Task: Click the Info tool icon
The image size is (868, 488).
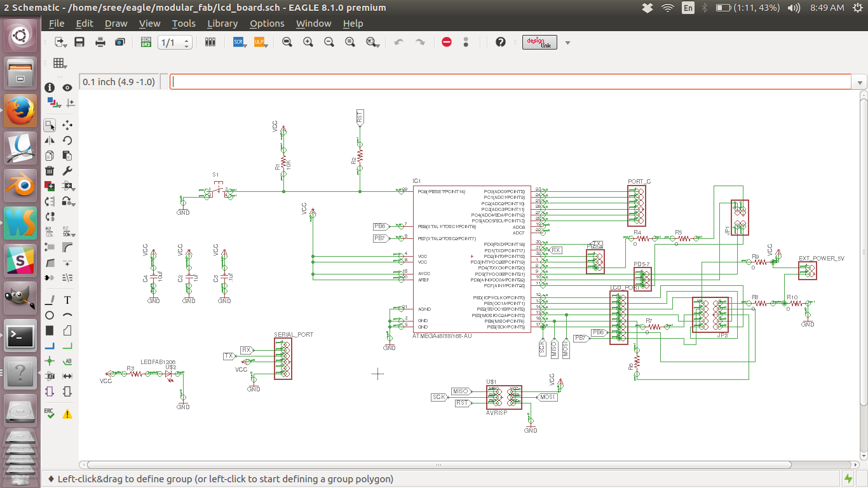Action: click(x=50, y=88)
